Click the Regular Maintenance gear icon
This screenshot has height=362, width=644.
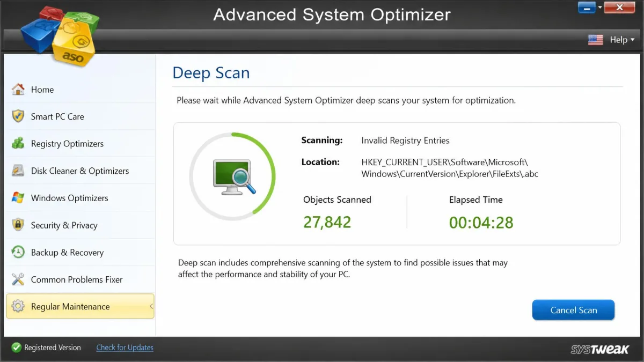click(18, 306)
